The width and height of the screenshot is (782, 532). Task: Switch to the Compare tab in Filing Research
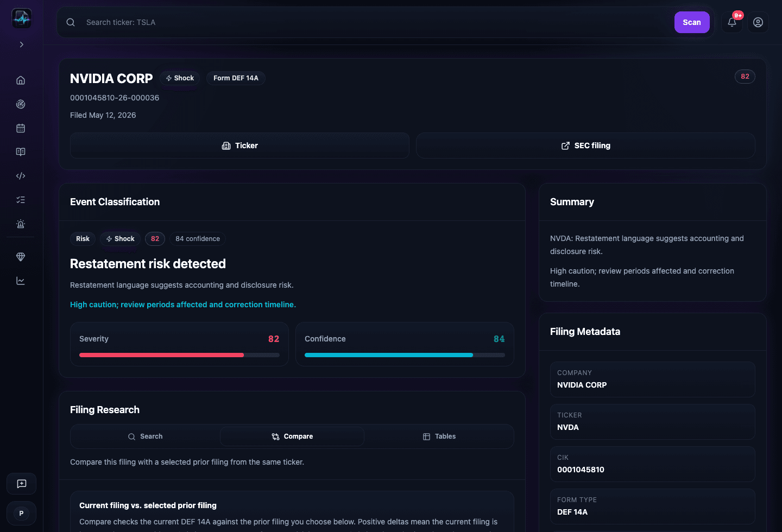(x=292, y=436)
